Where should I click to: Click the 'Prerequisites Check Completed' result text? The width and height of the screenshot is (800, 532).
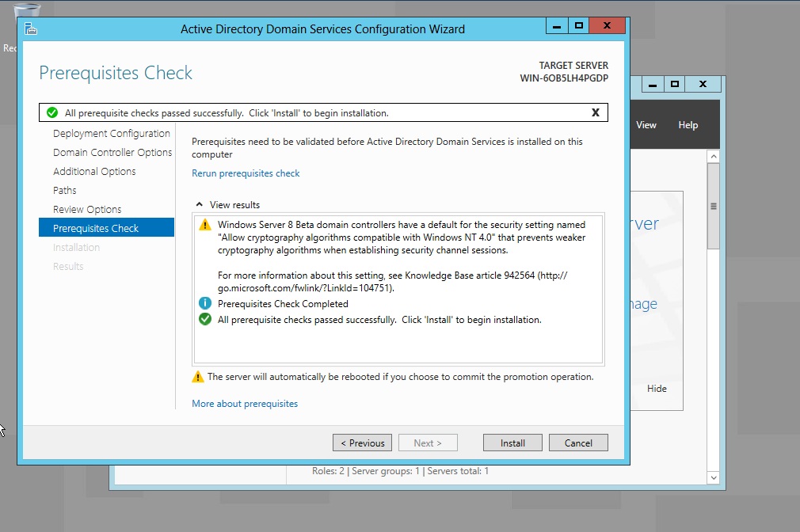tap(283, 304)
